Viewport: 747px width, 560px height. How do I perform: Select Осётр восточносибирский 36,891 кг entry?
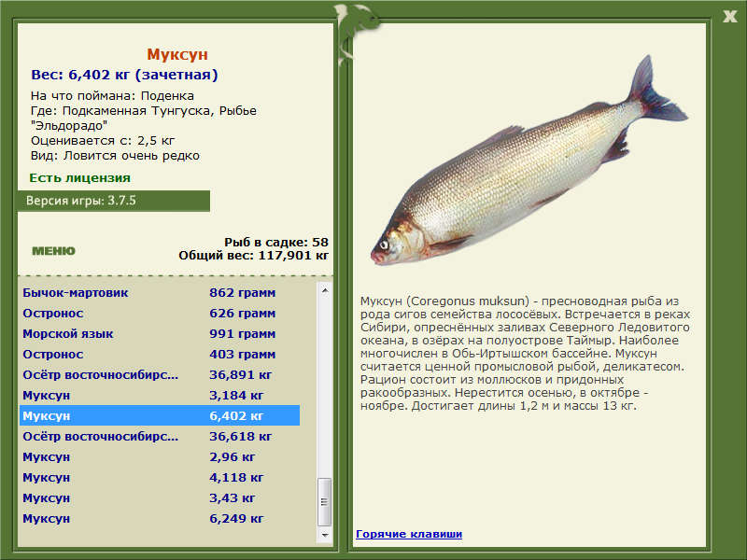160,375
